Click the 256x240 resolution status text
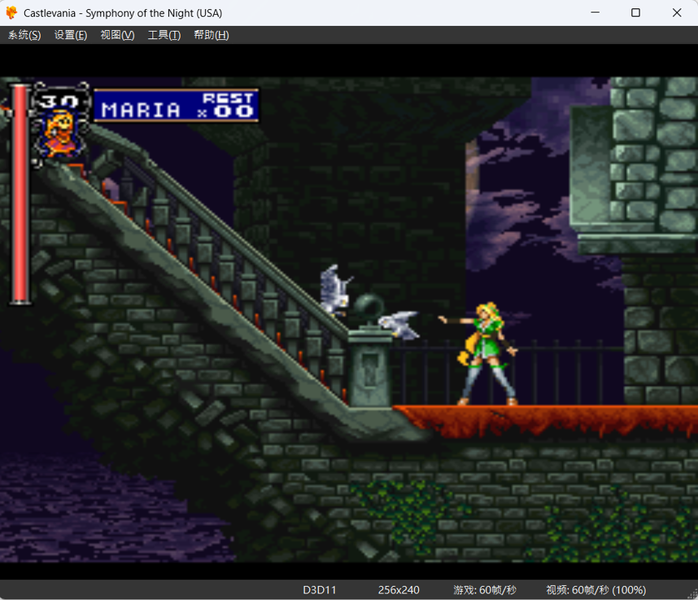 coord(398,590)
